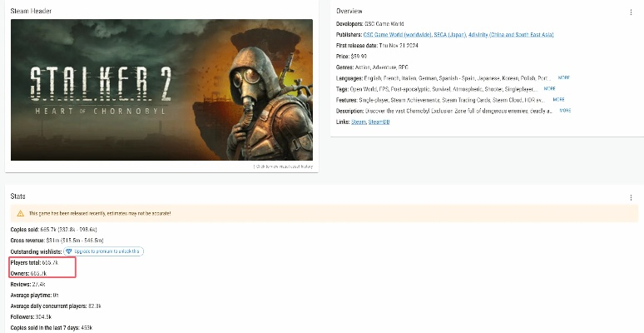Click the recently released warning banner
The image size is (644, 333).
pyautogui.click(x=320, y=213)
